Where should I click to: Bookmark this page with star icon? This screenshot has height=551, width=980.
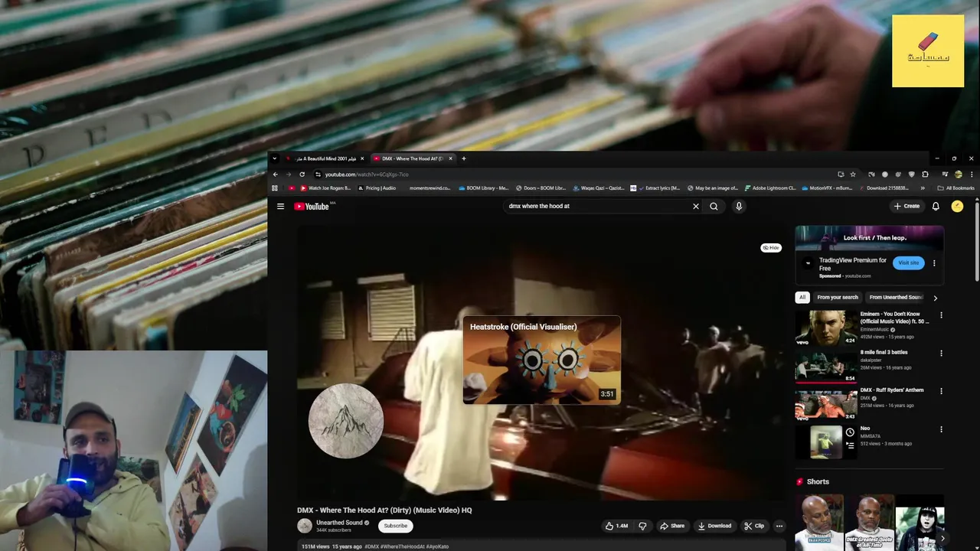[x=853, y=174]
